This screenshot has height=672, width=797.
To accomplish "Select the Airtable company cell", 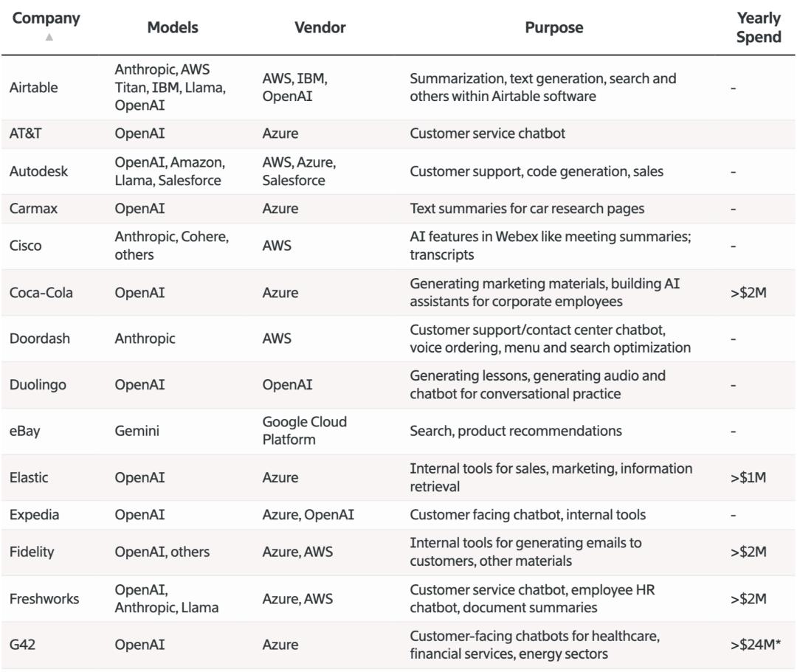I will pos(33,88).
